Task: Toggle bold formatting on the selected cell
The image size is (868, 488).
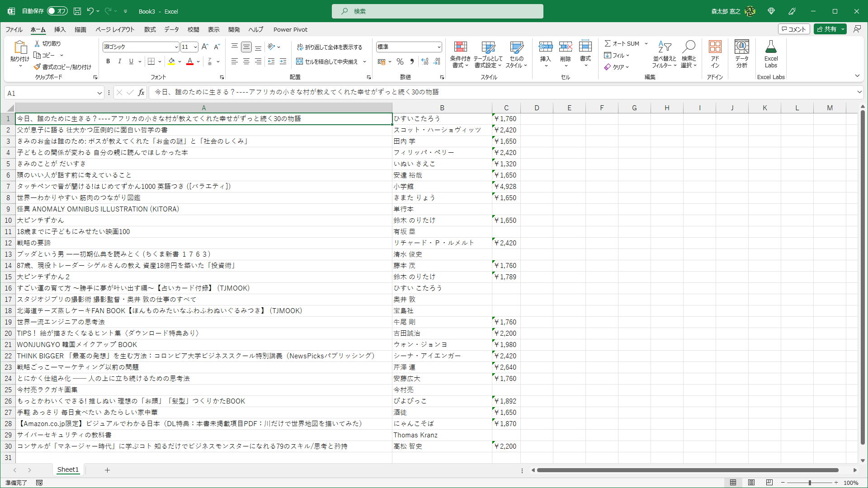Action: pos(108,61)
